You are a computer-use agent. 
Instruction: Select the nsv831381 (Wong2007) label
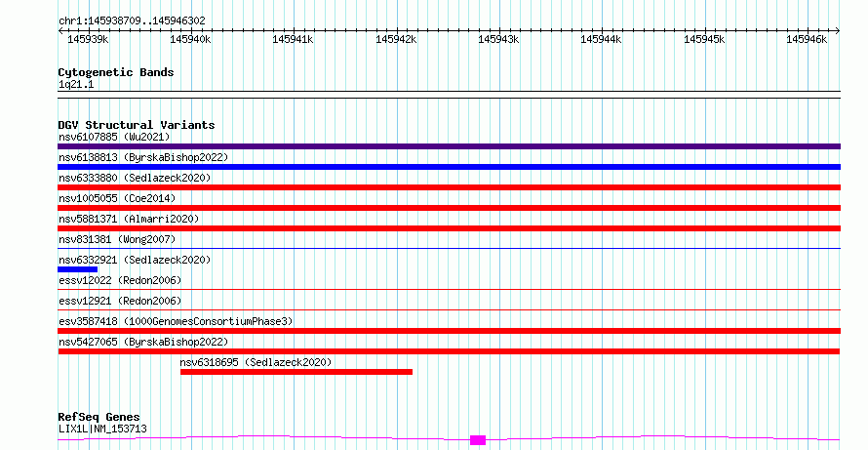coord(117,239)
